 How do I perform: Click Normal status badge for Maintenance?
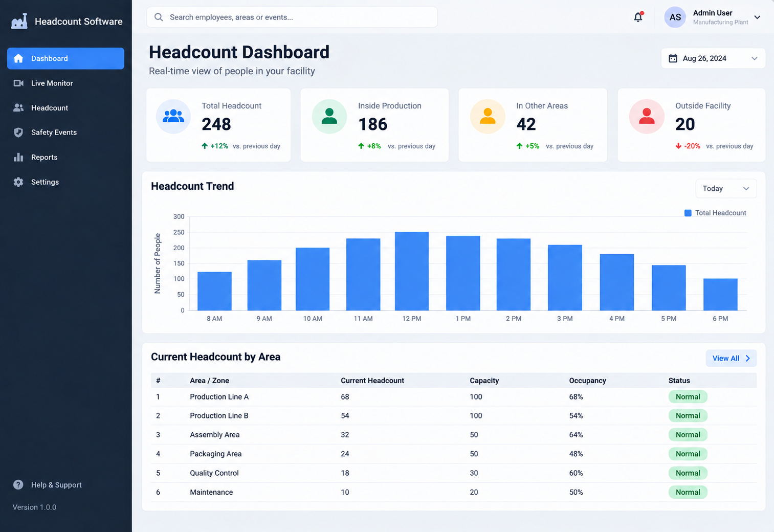(x=688, y=492)
